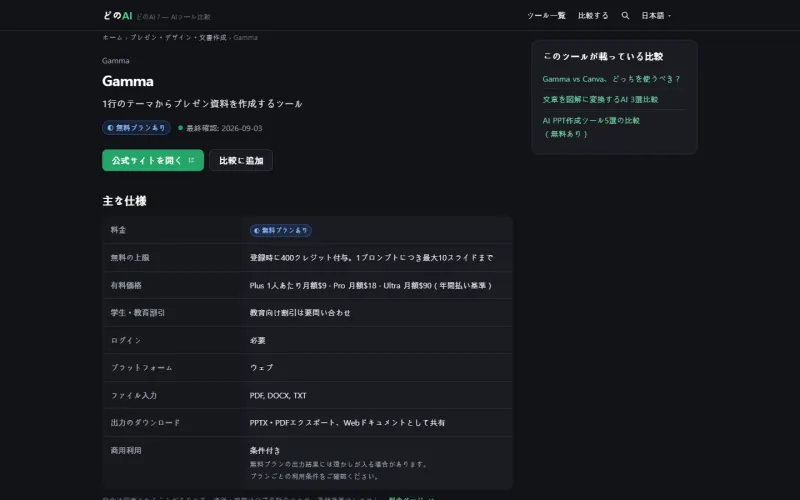
Task: Click 教育向け割引は要問い合わせ value
Action: [x=300, y=313]
